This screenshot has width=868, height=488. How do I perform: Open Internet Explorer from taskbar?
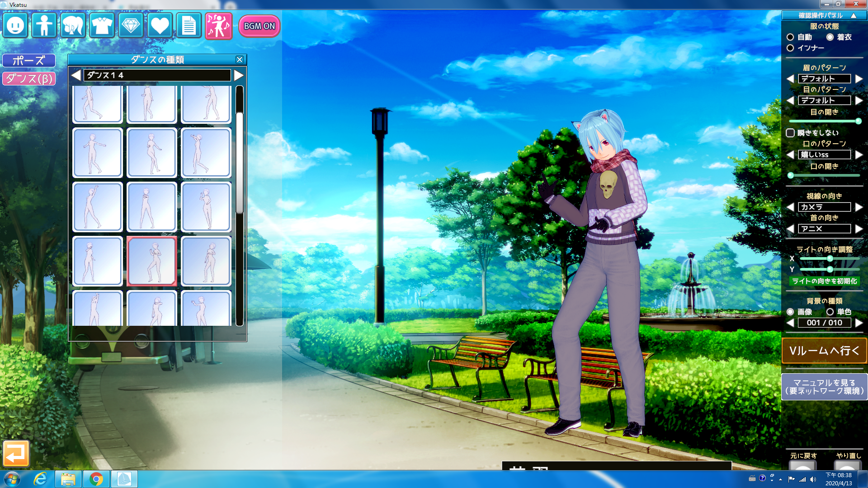[40, 479]
